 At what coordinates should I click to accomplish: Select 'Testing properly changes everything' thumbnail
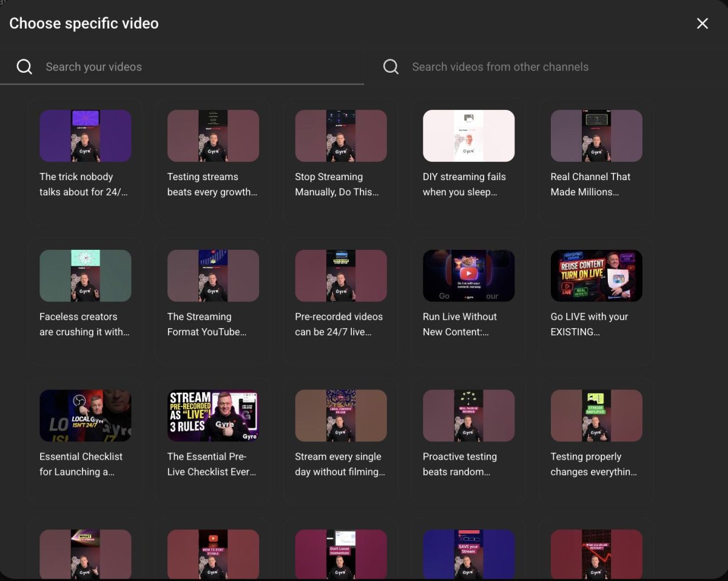596,415
